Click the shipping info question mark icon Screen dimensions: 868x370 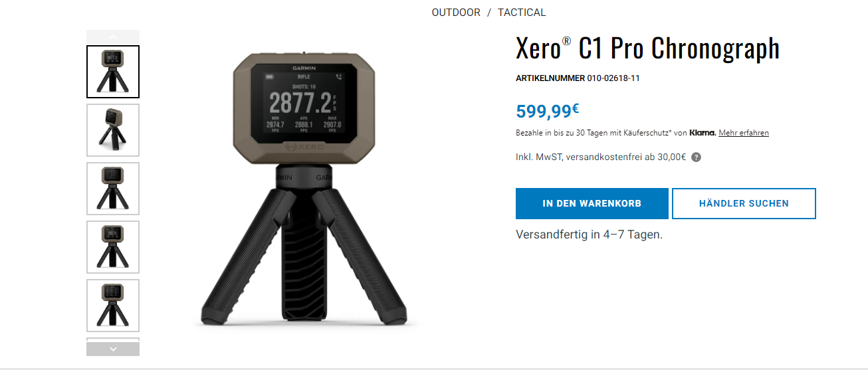697,157
